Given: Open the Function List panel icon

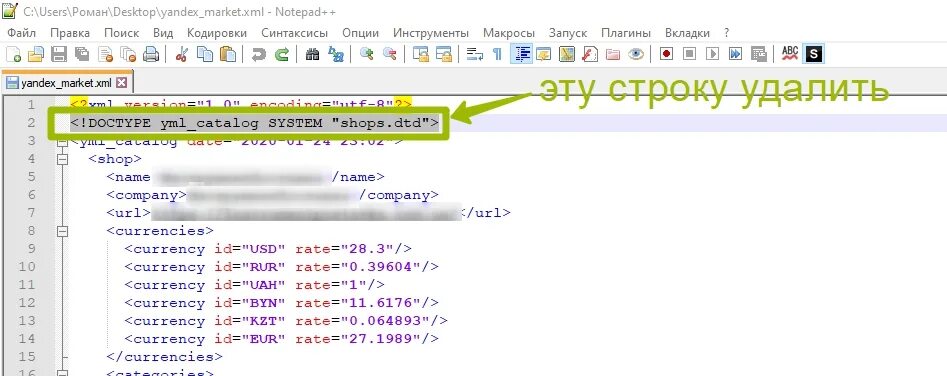Looking at the screenshot, I should pyautogui.click(x=589, y=54).
